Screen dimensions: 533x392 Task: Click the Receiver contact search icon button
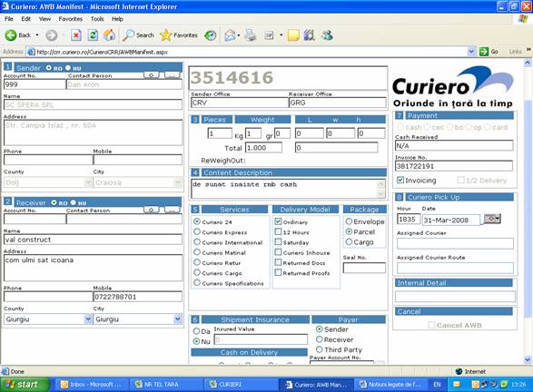tap(152, 210)
